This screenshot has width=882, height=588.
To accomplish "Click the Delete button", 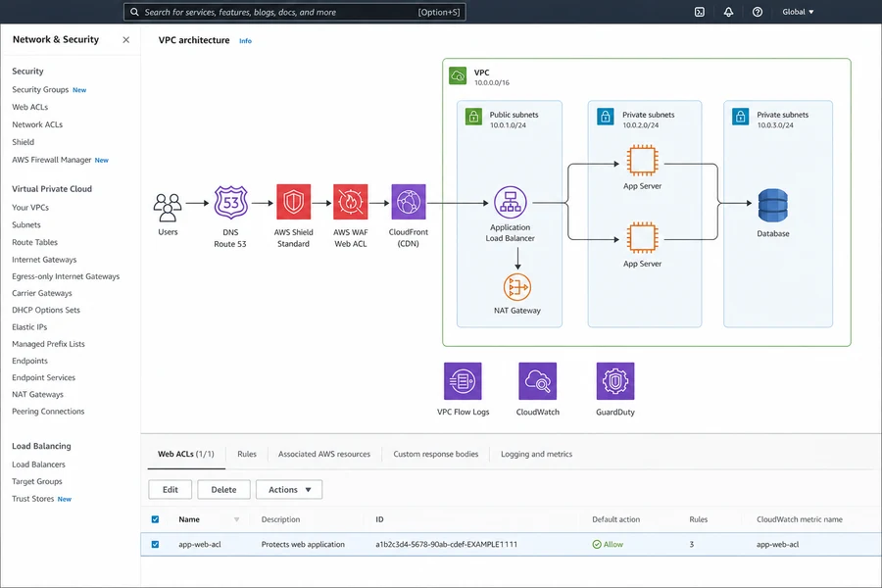I will (223, 490).
